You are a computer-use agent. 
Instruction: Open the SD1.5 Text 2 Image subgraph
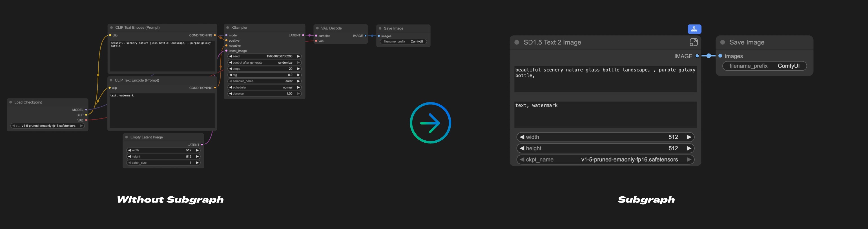[x=693, y=42]
